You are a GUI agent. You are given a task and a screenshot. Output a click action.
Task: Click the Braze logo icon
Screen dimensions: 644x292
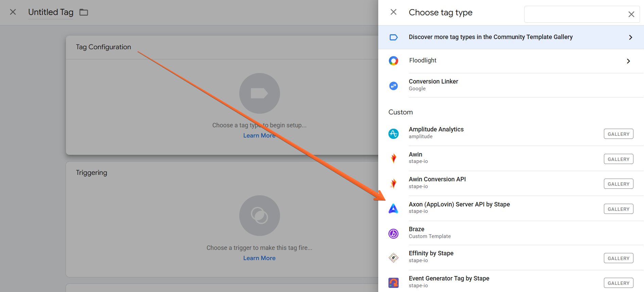click(394, 234)
